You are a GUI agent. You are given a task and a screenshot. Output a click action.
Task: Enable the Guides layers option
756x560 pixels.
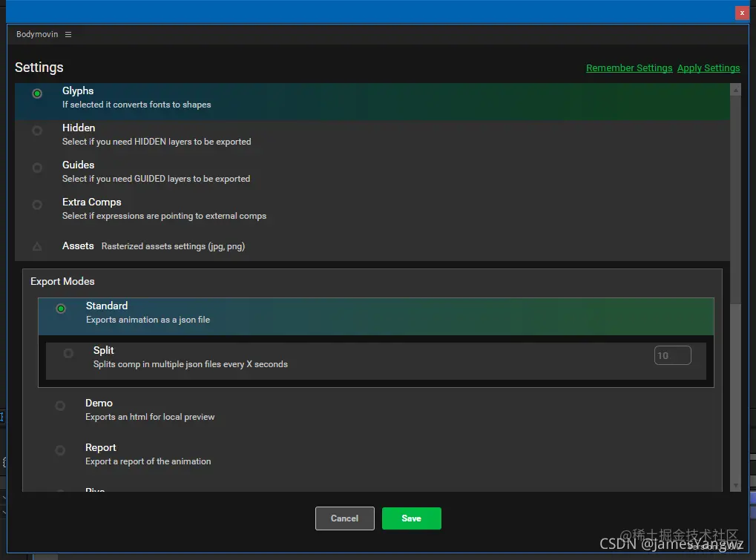(x=37, y=168)
